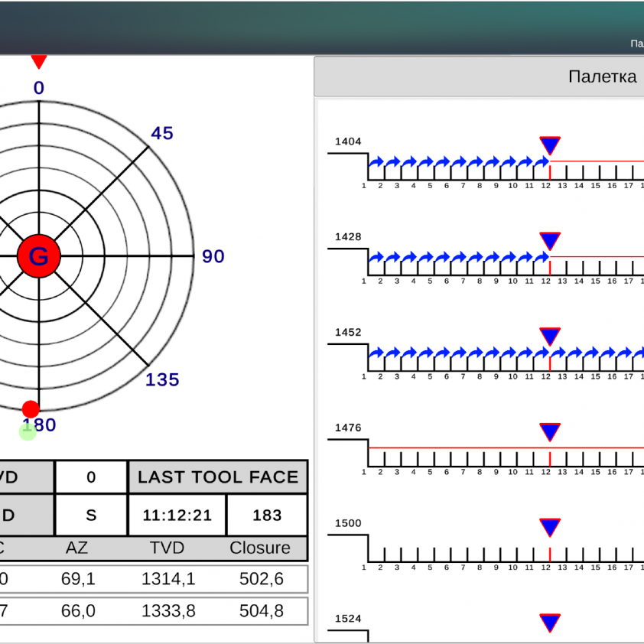
Task: Sort by the Closure column header
Action: click(x=260, y=548)
